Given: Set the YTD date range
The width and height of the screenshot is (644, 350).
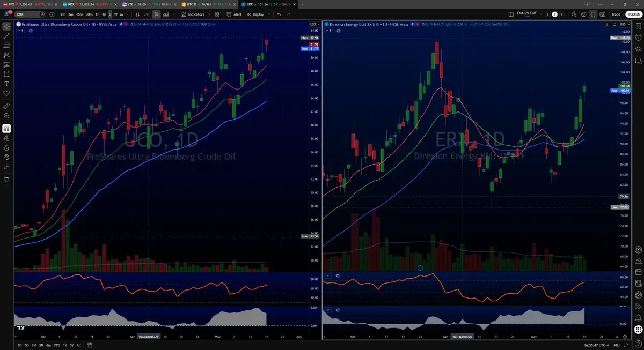Looking at the screenshot, I should pos(56,345).
